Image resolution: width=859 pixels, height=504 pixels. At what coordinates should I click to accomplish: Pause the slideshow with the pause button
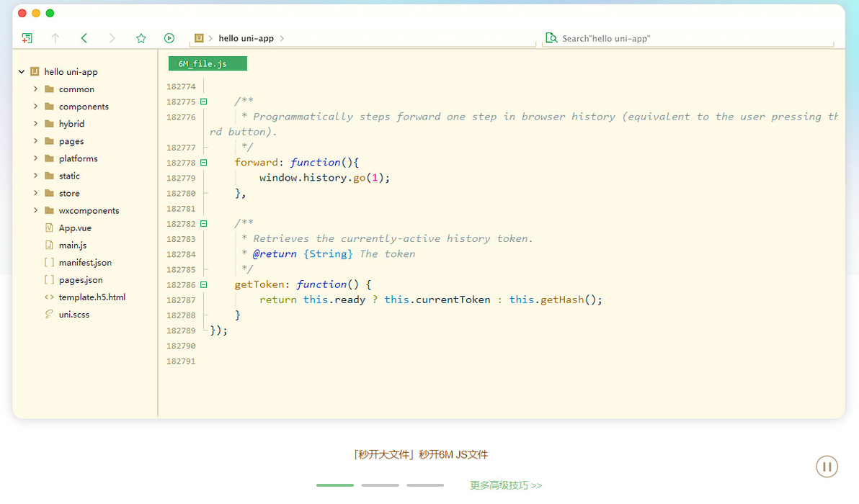pyautogui.click(x=827, y=467)
